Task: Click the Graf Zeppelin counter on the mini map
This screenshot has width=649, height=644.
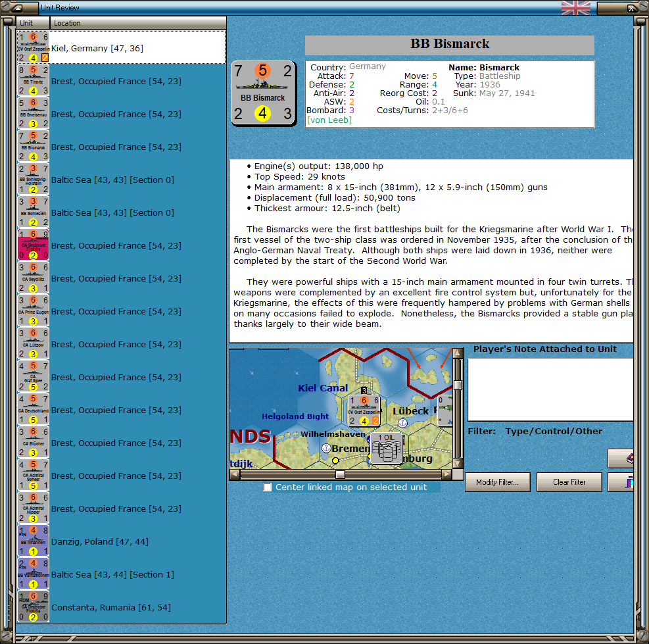Action: (364, 410)
